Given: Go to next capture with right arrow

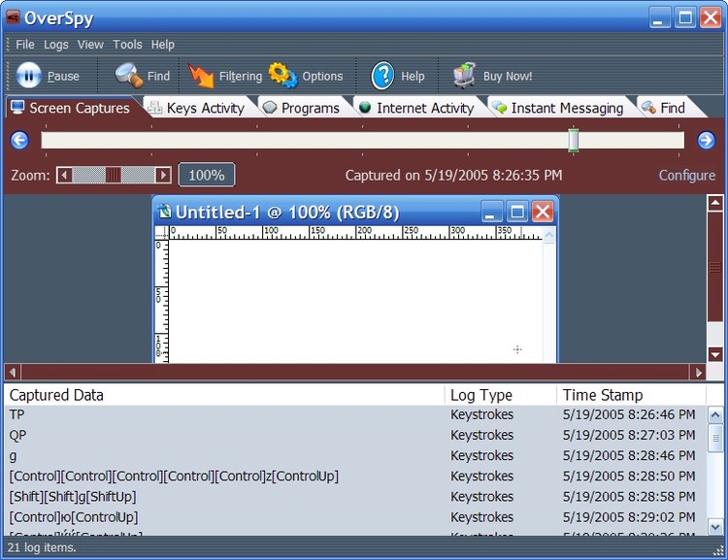Looking at the screenshot, I should click(707, 140).
